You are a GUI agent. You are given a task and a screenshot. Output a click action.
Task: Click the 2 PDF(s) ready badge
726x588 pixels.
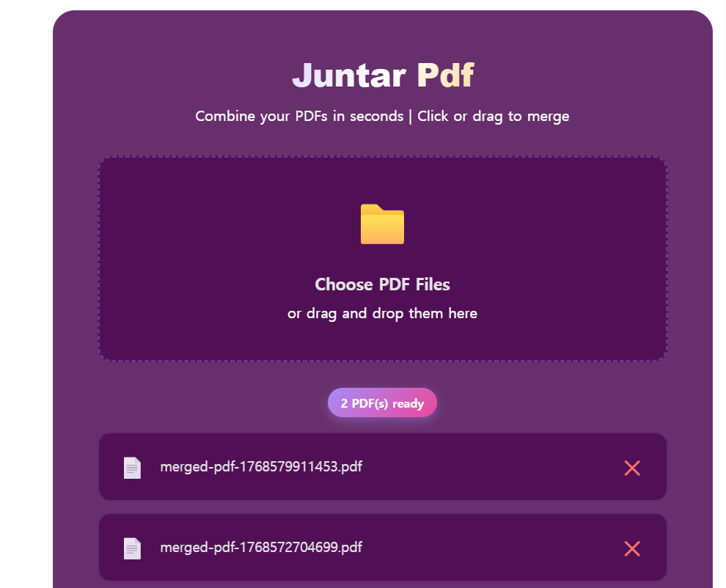[381, 402]
